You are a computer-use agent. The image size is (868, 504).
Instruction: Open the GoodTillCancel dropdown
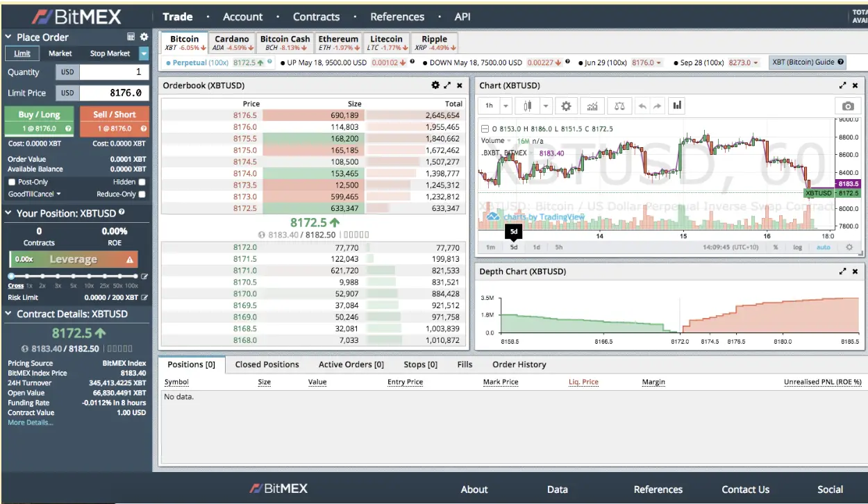click(x=34, y=194)
